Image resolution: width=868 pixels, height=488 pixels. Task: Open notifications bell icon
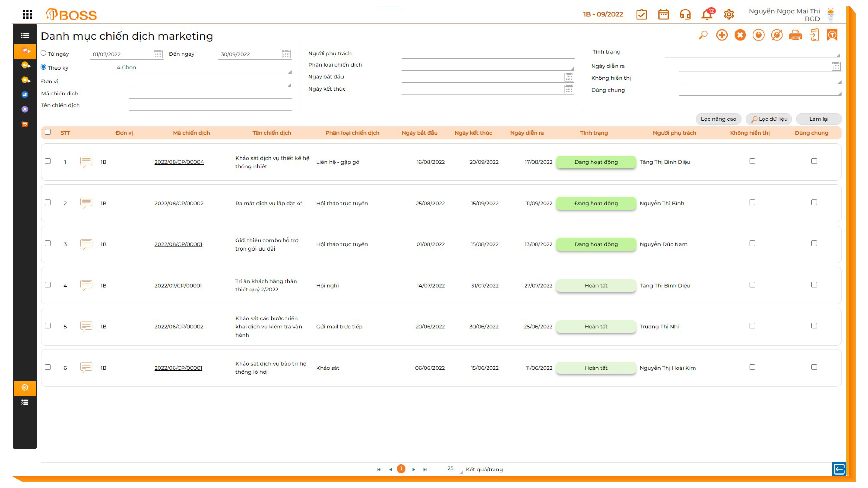click(x=707, y=15)
